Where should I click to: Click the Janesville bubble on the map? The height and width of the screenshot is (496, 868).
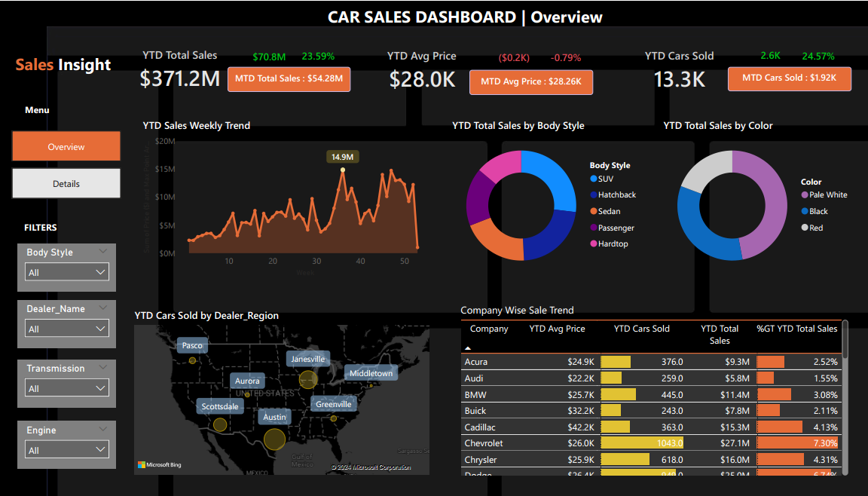point(307,380)
